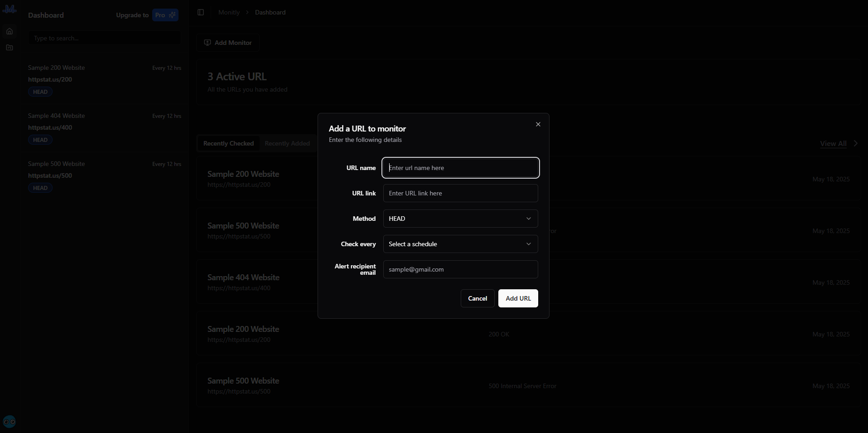
Task: Click the arrow next to View All
Action: (x=856, y=143)
